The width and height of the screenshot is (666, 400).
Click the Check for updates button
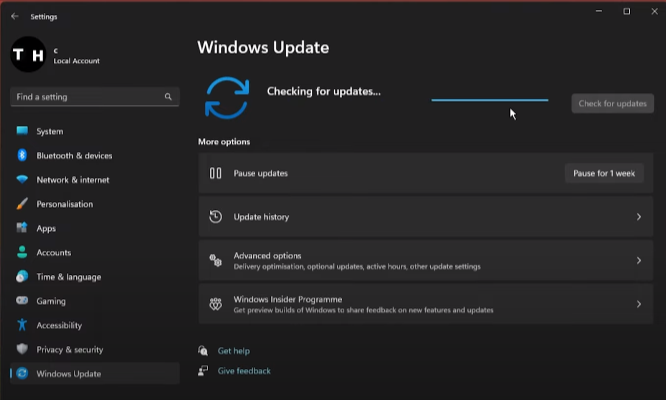click(x=612, y=103)
